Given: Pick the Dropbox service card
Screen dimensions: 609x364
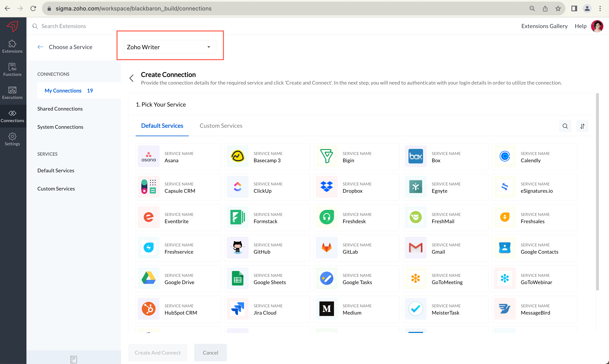Looking at the screenshot, I should 356,187.
